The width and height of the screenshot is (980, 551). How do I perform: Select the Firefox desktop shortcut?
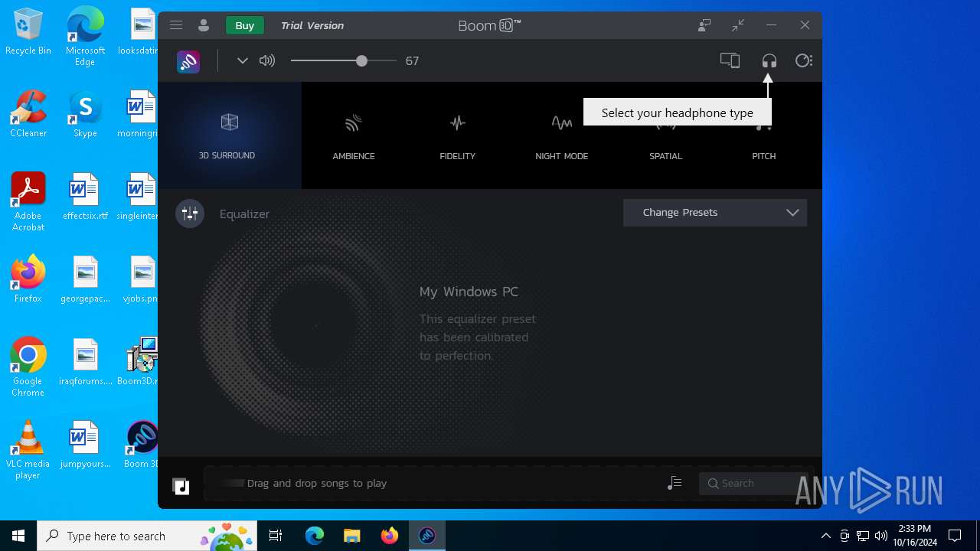pyautogui.click(x=28, y=279)
